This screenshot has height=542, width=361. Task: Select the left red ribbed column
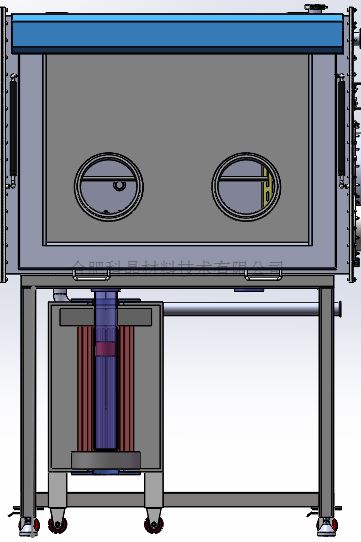[x=85, y=389]
